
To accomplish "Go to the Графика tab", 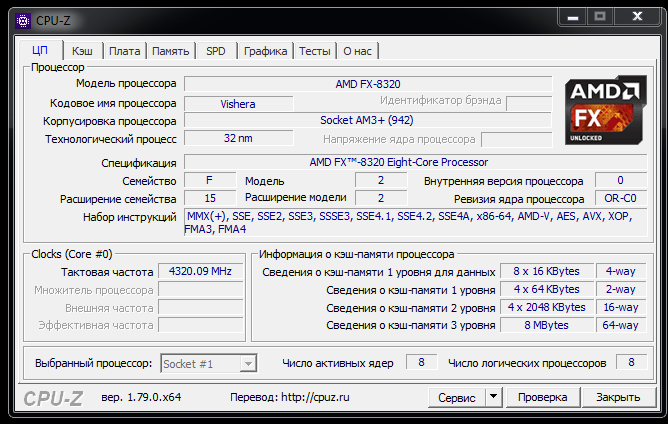I will (x=265, y=51).
